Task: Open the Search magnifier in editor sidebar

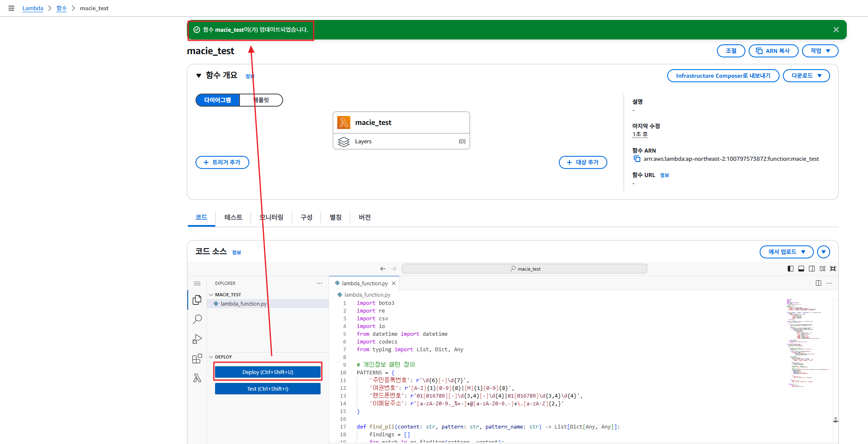Action: click(x=197, y=319)
